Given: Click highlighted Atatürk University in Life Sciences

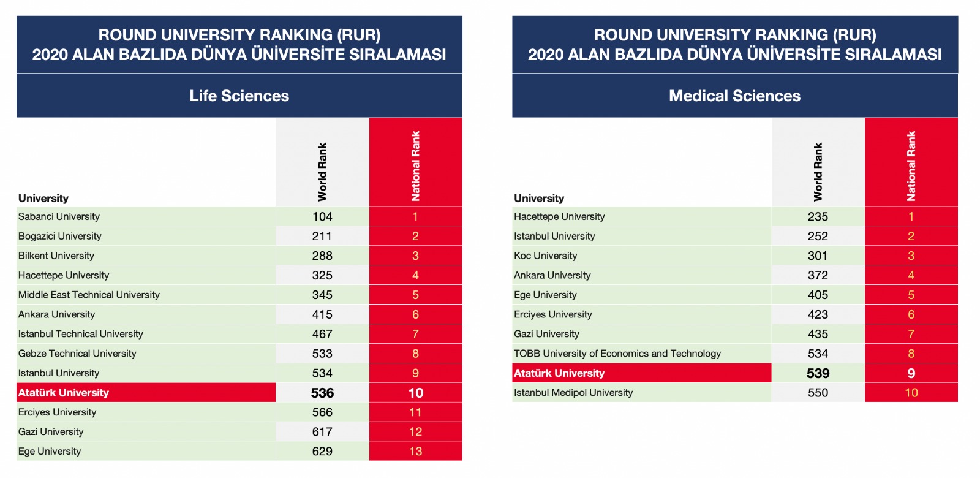Looking at the screenshot, I should pos(64,393).
